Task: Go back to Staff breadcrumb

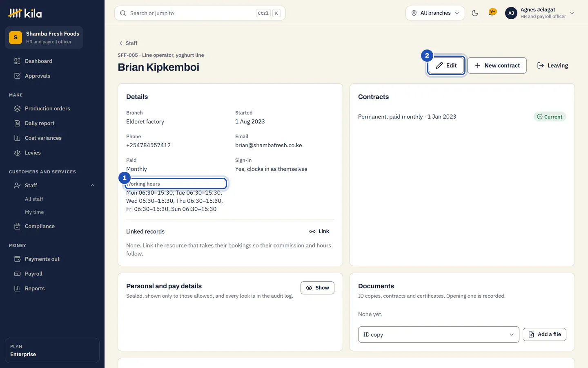Action: 128,43
